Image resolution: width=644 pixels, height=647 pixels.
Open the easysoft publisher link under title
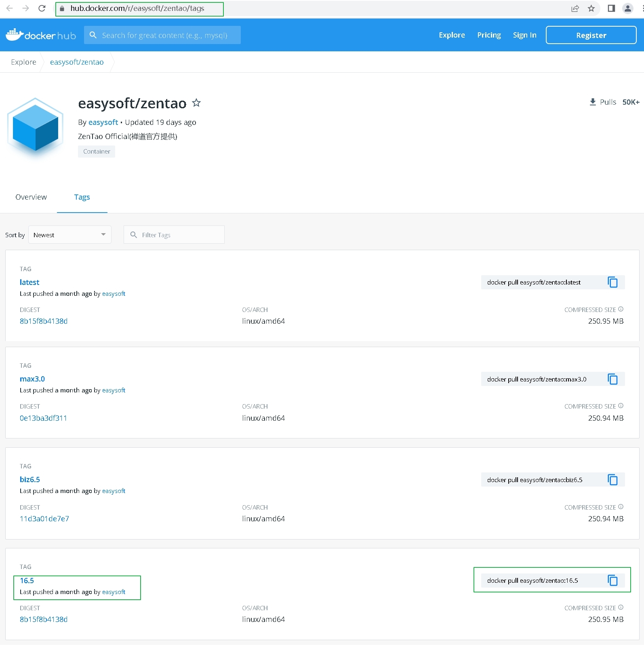point(103,122)
